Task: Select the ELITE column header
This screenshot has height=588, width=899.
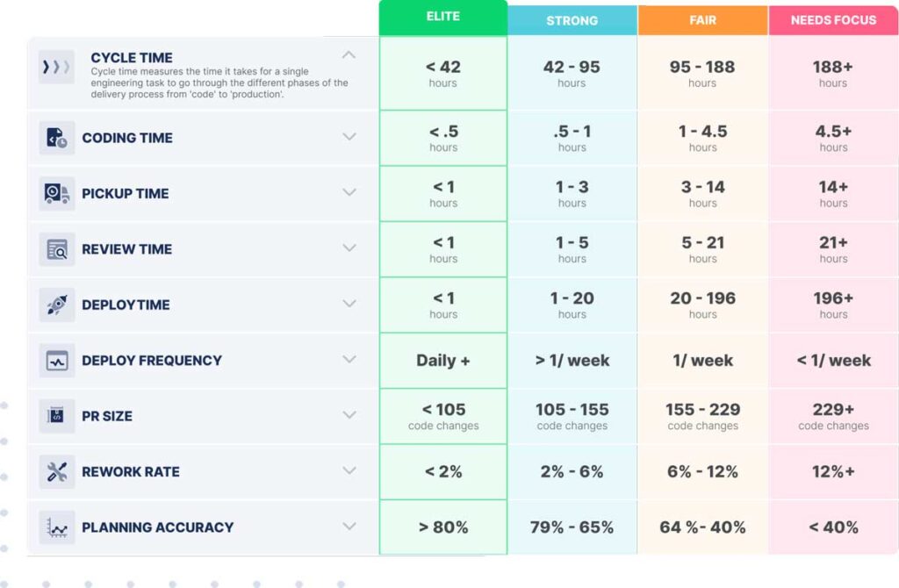Action: (x=443, y=17)
